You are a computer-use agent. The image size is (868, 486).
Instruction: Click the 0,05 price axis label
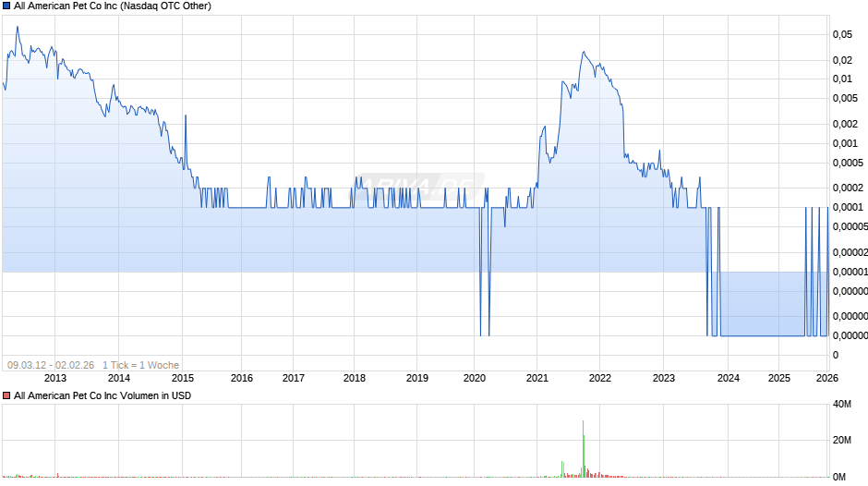842,34
